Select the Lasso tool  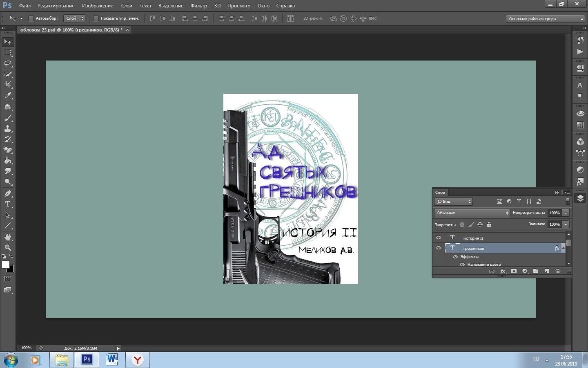[8, 63]
